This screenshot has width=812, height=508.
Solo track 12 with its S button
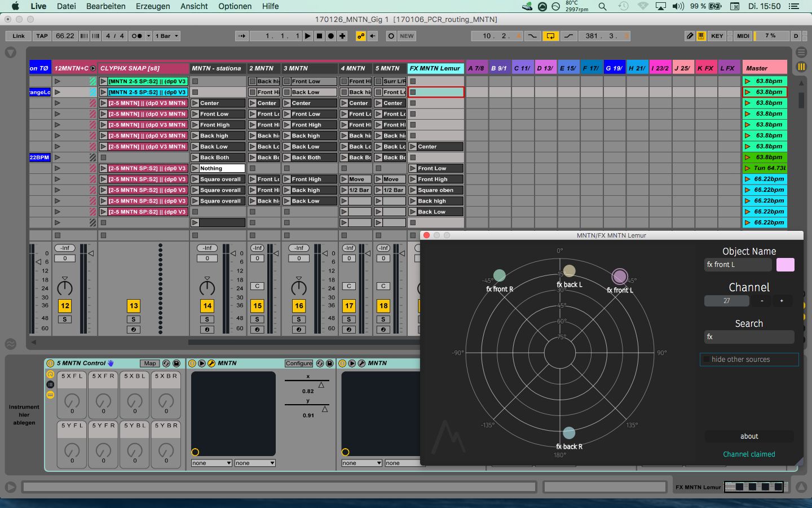(x=65, y=319)
